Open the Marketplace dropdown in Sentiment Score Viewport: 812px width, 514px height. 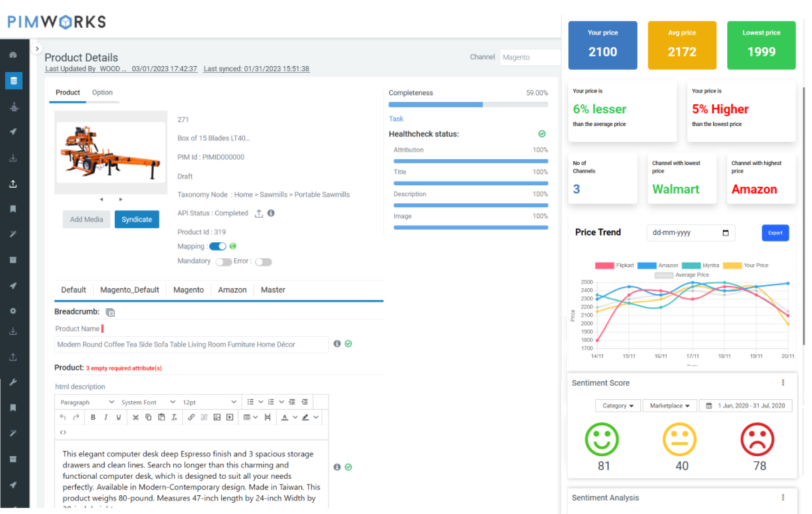click(x=669, y=405)
